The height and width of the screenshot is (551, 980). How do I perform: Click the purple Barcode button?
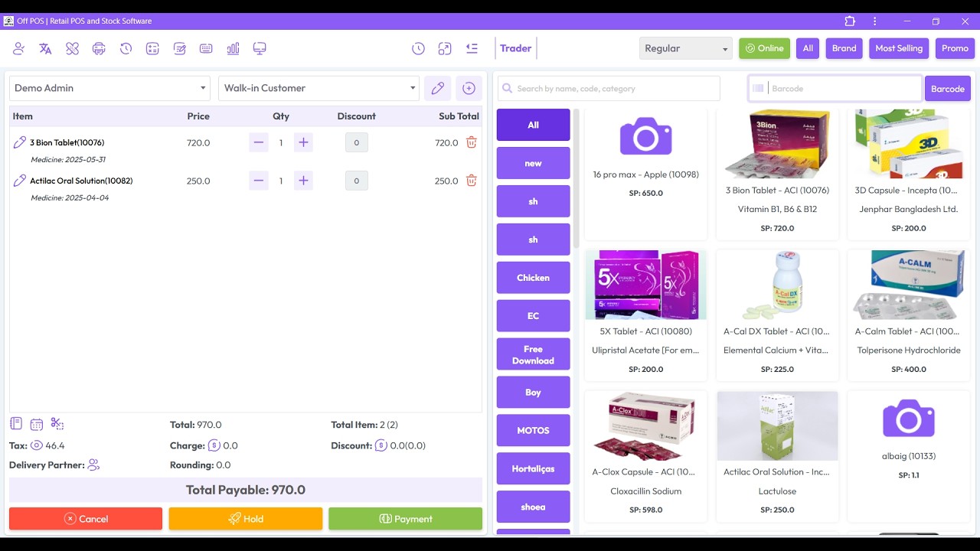pyautogui.click(x=948, y=89)
